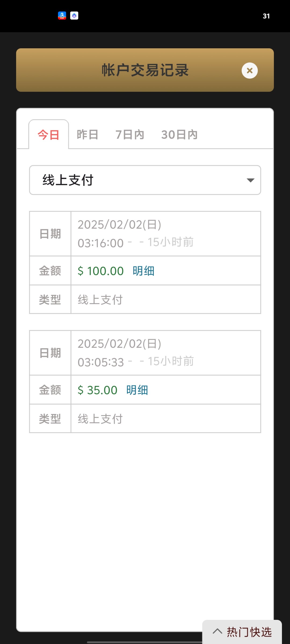This screenshot has width=290, height=644.
Task: Tap the Alipay status bar icon
Action: (62, 16)
